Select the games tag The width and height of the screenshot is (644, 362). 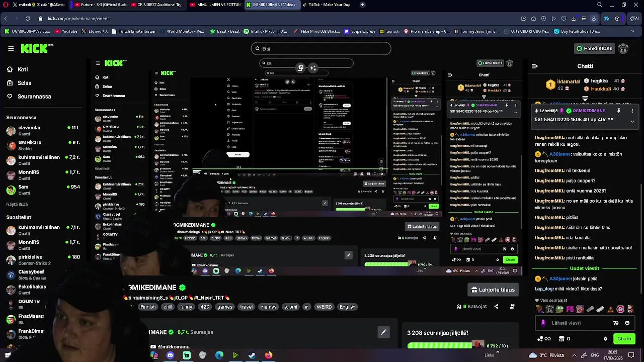coord(225,307)
